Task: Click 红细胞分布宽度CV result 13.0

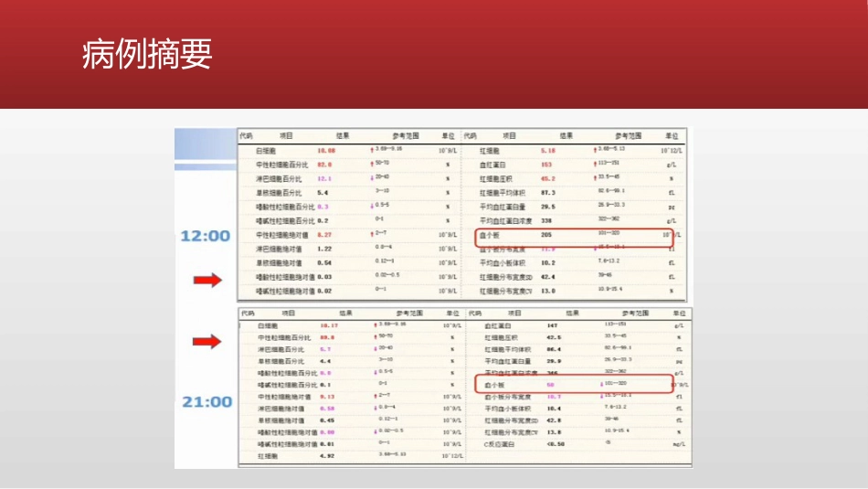Action: pos(548,292)
